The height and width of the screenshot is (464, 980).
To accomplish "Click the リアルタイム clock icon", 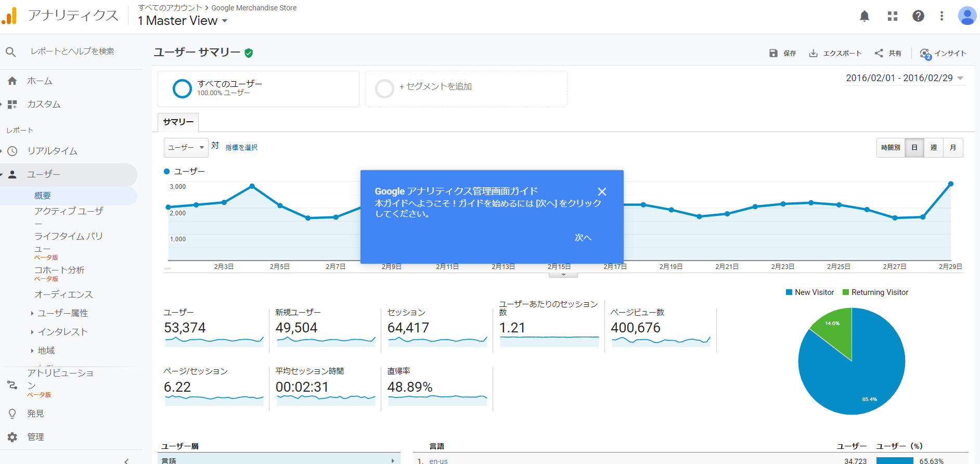I will [12, 151].
